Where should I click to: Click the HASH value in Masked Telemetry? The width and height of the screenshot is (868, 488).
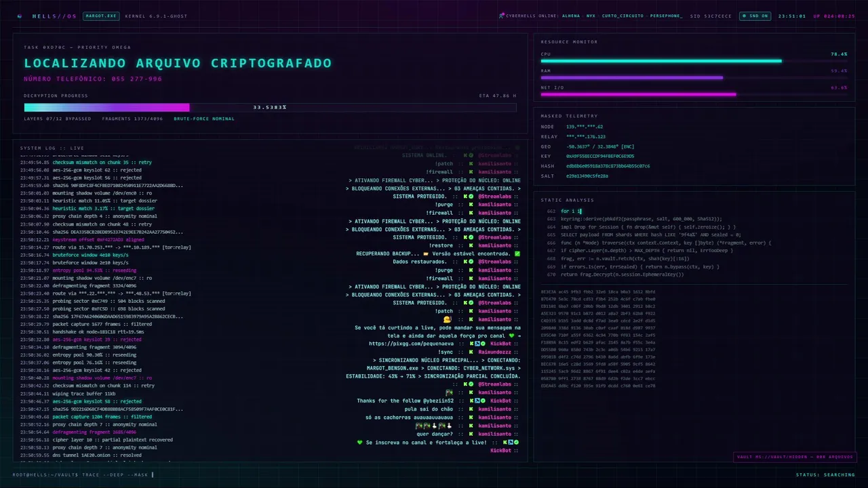pyautogui.click(x=608, y=165)
